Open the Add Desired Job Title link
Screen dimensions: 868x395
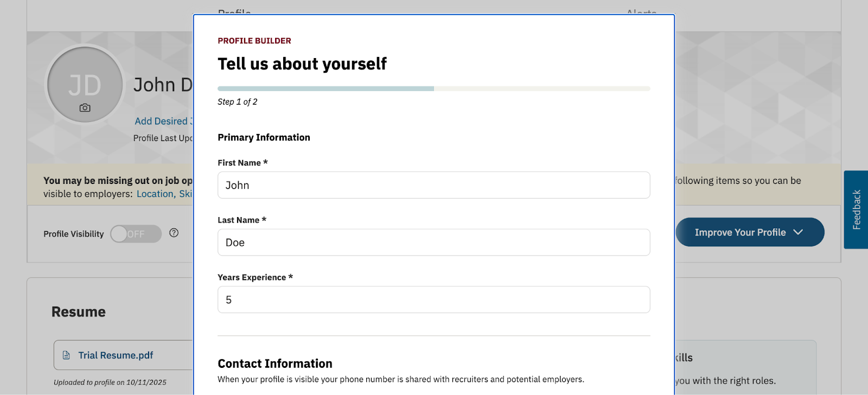coord(163,122)
